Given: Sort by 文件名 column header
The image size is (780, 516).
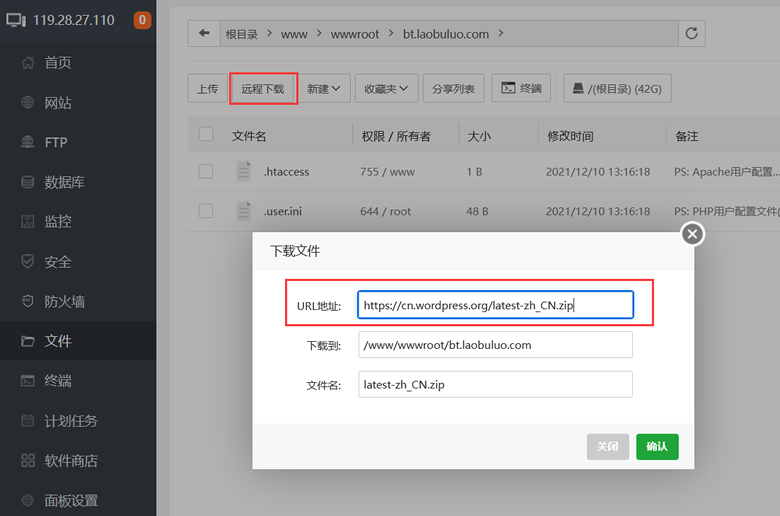Looking at the screenshot, I should [x=249, y=136].
